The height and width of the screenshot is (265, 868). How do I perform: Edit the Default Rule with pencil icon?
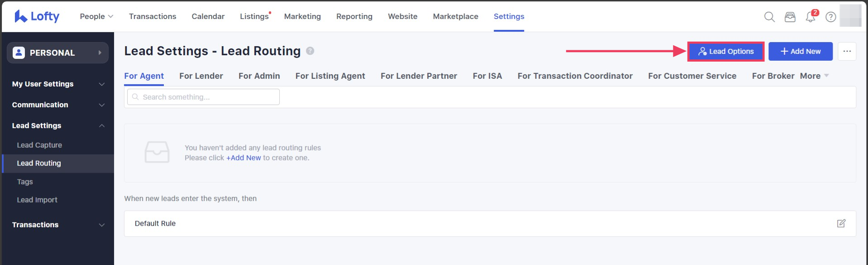tap(841, 223)
